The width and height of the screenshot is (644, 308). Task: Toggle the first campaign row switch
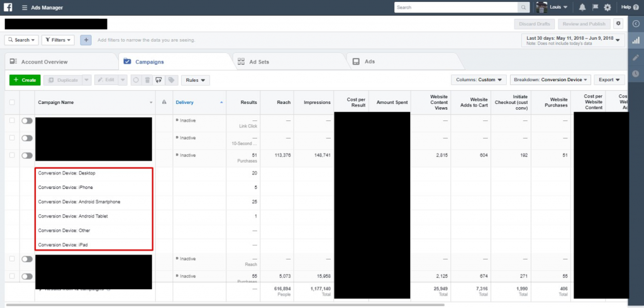(x=27, y=120)
